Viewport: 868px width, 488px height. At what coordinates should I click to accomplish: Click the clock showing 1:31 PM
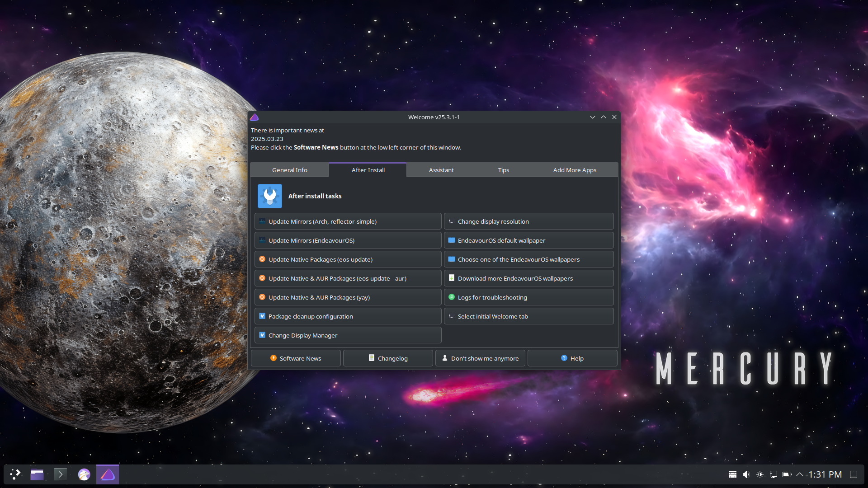825,474
